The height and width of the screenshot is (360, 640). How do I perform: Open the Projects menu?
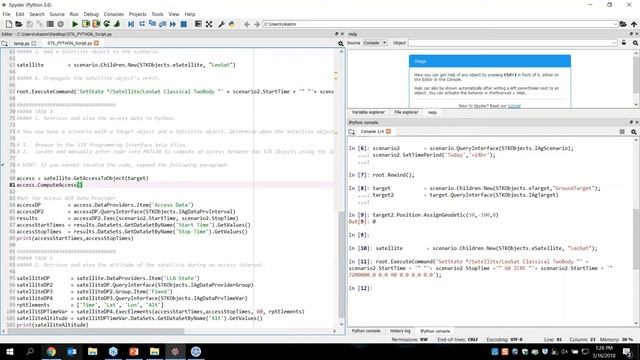tap(138, 14)
